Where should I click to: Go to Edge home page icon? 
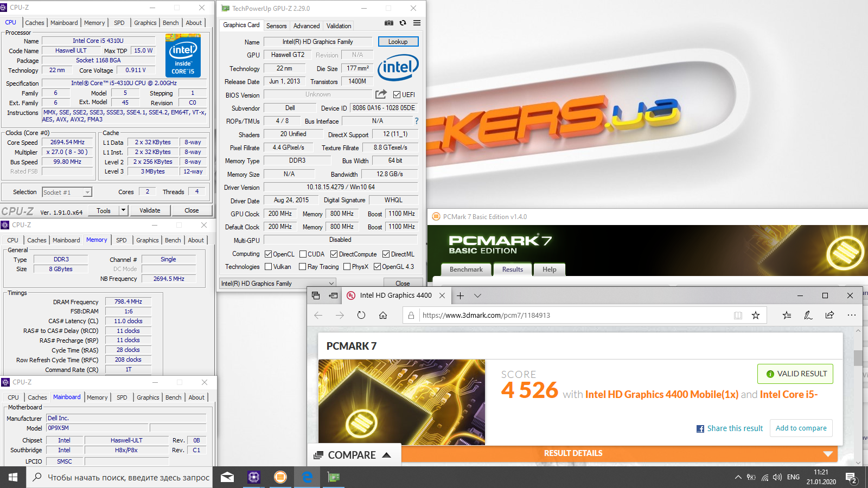point(383,315)
